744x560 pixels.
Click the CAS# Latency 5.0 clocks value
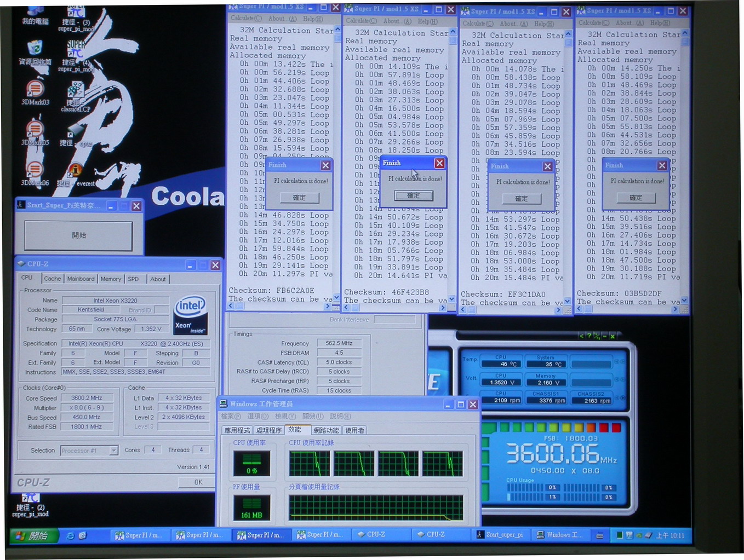pyautogui.click(x=339, y=362)
